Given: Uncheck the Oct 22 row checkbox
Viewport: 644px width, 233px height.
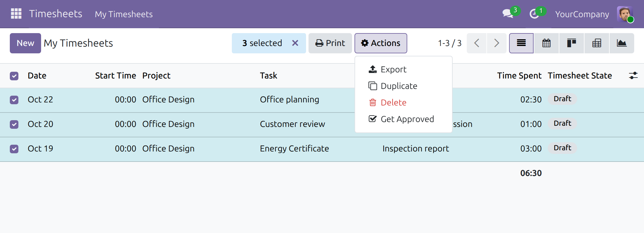Looking at the screenshot, I should pos(14,100).
